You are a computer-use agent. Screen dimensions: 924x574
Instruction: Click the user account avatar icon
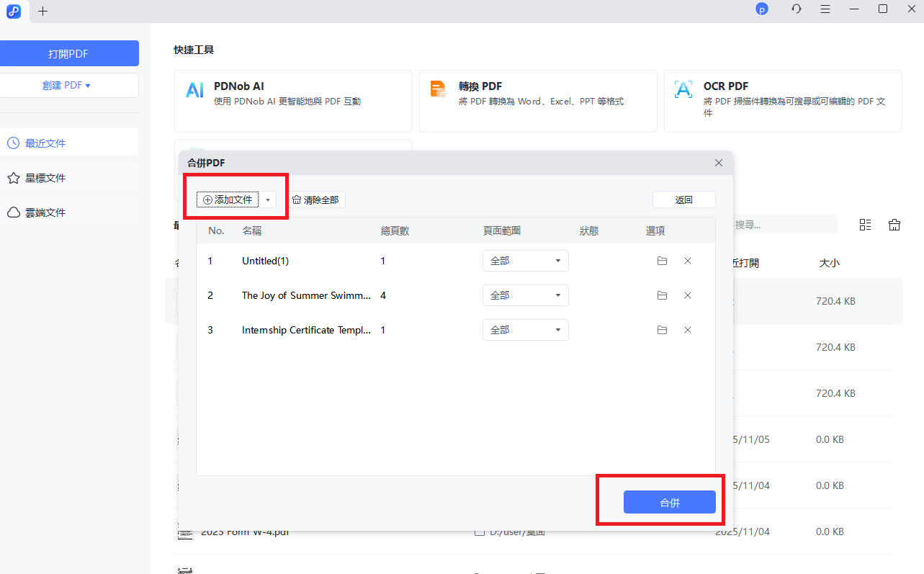point(761,9)
